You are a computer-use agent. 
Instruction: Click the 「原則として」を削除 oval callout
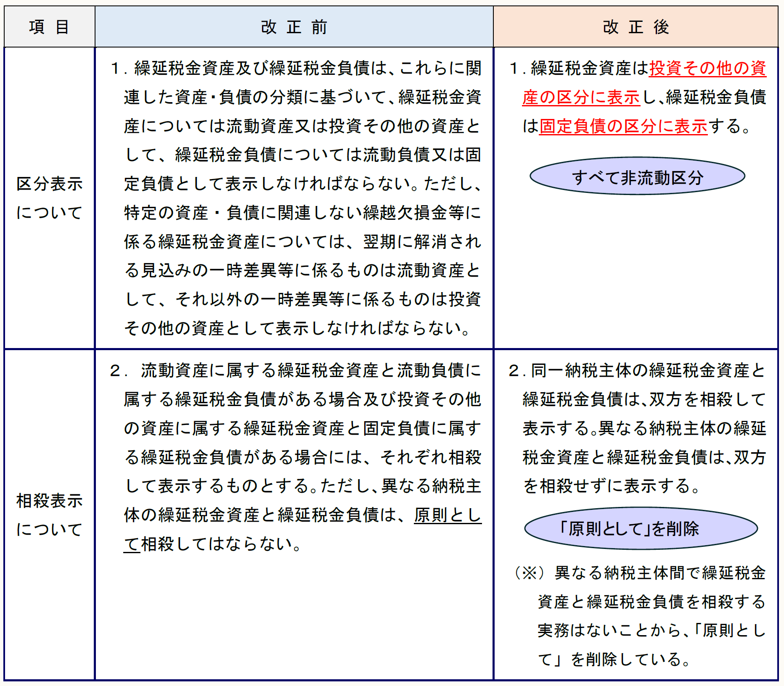(641, 528)
